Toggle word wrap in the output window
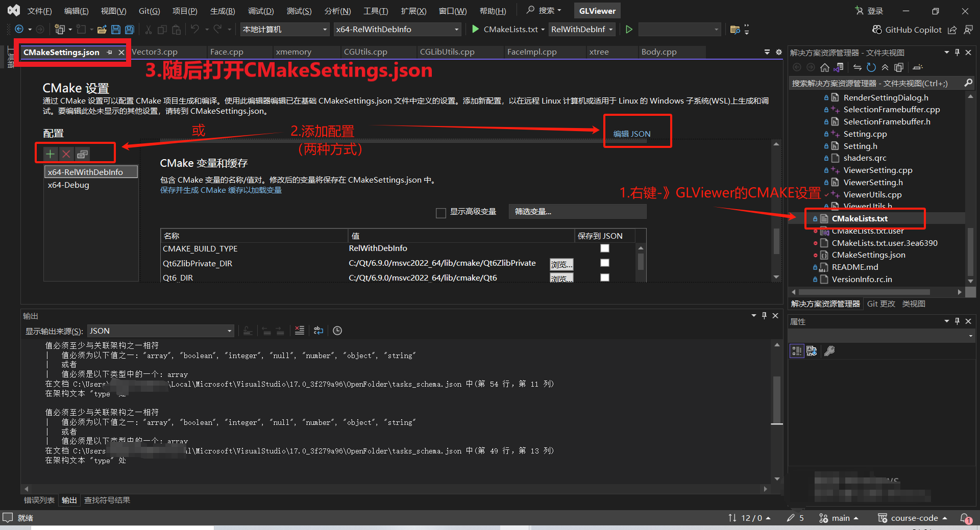This screenshot has width=980, height=530. (x=318, y=331)
